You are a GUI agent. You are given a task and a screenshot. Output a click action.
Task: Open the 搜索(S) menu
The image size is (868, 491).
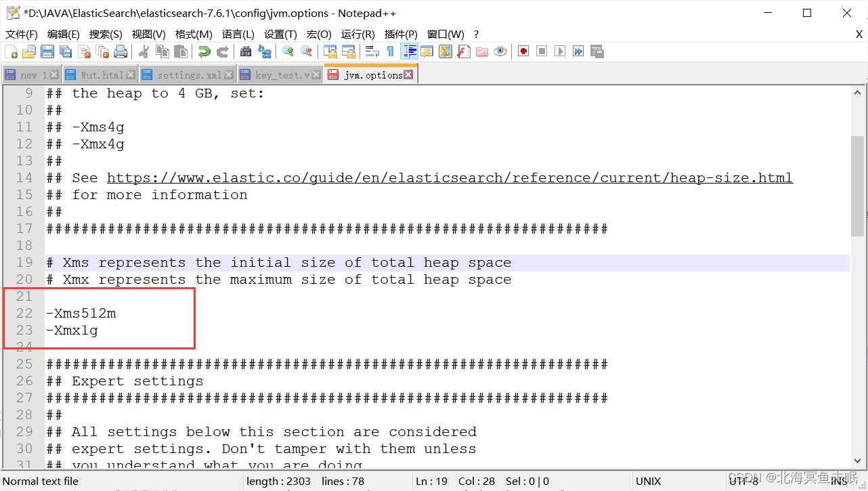(x=106, y=34)
